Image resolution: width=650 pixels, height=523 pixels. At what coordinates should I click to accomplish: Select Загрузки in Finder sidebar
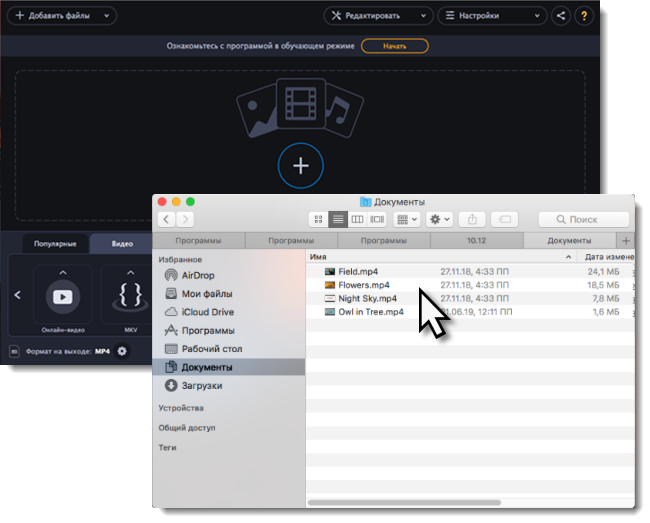point(202,385)
